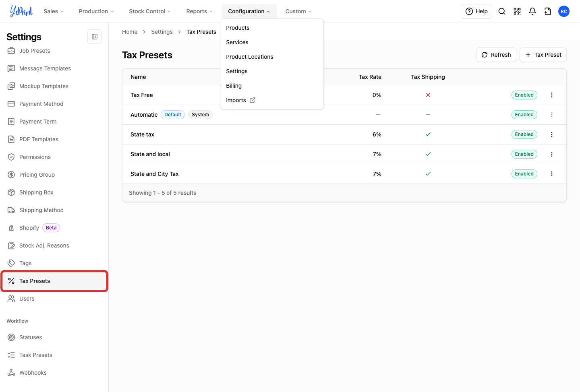Image resolution: width=580 pixels, height=392 pixels.
Task: Open Users settings item
Action: coord(54,299)
